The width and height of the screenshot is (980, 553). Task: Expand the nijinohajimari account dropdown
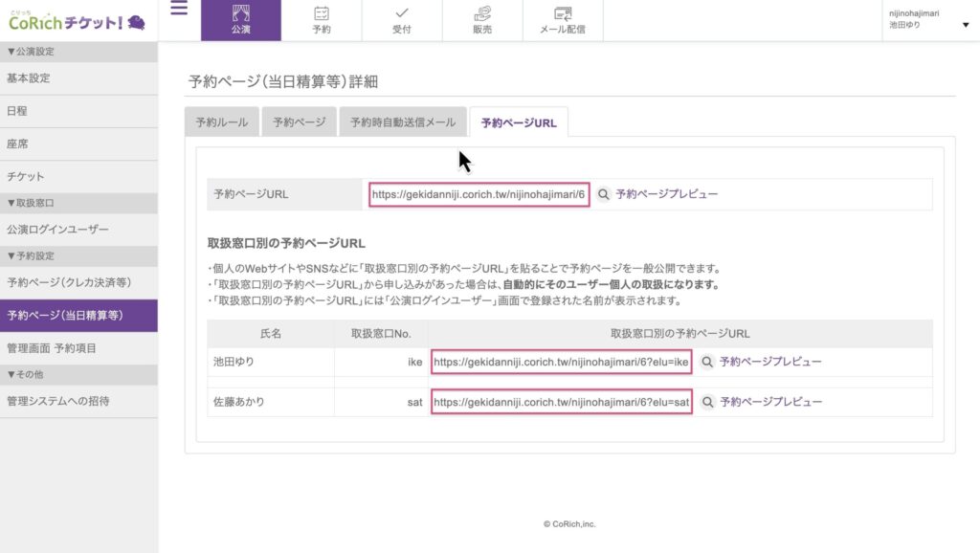point(965,25)
